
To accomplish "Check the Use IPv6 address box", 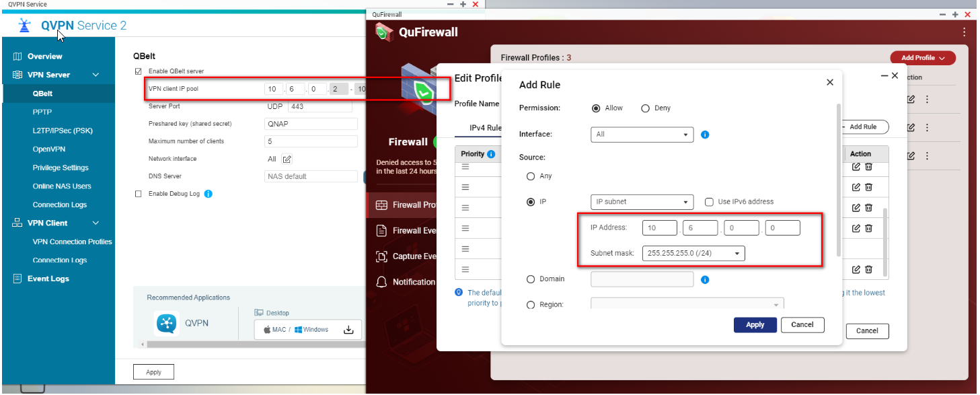I will 709,202.
